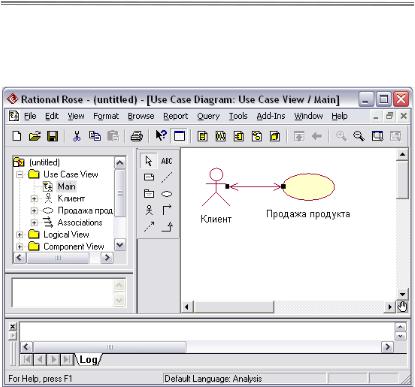Print the diagram using the printer icon
415x387 pixels.
pos(137,136)
